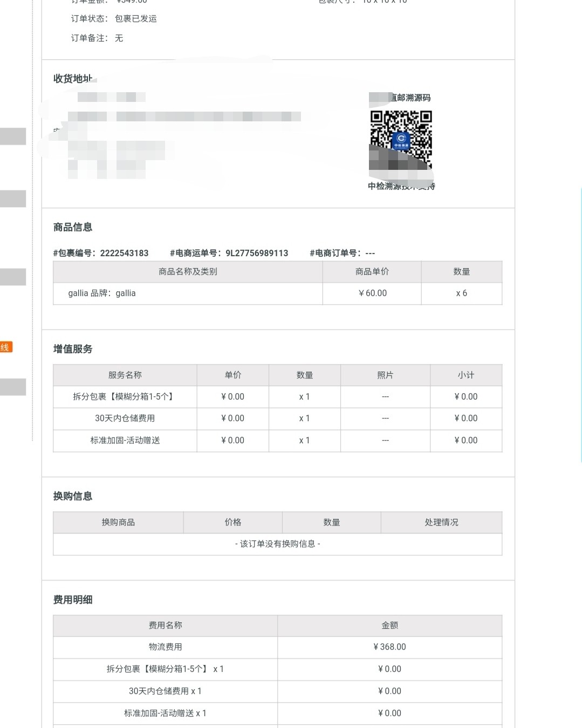Click quantity x 6 cell
Image resolution: width=582 pixels, height=728 pixels.
(x=462, y=293)
